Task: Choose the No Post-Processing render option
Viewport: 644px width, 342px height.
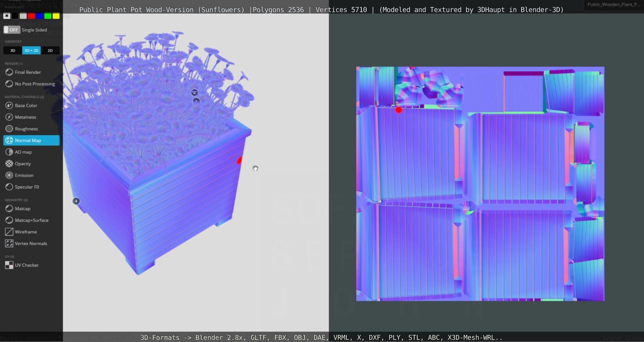Action: pyautogui.click(x=34, y=84)
